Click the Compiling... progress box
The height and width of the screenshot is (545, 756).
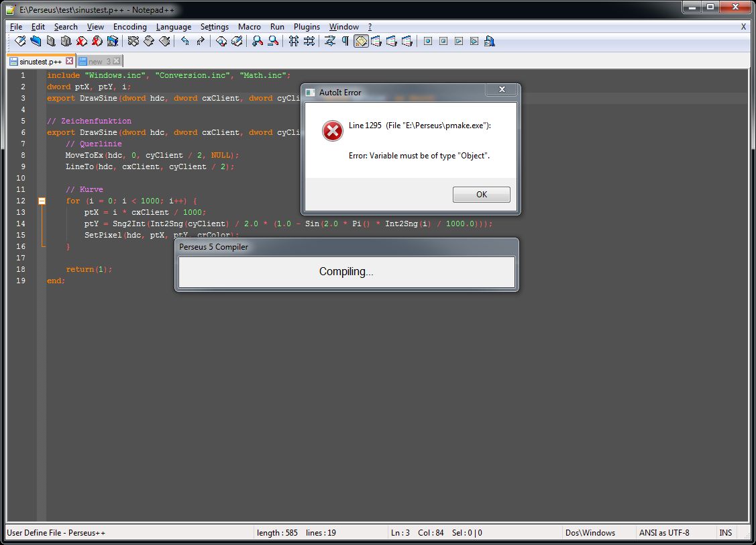pyautogui.click(x=346, y=272)
